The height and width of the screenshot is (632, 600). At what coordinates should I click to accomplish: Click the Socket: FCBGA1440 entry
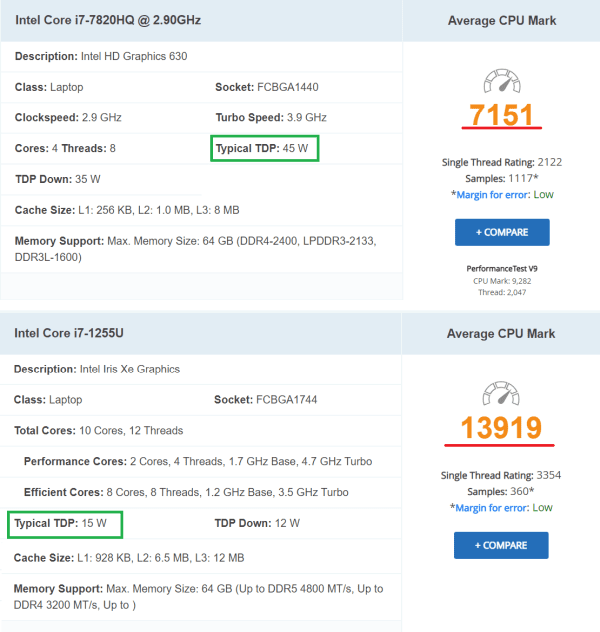[267, 87]
